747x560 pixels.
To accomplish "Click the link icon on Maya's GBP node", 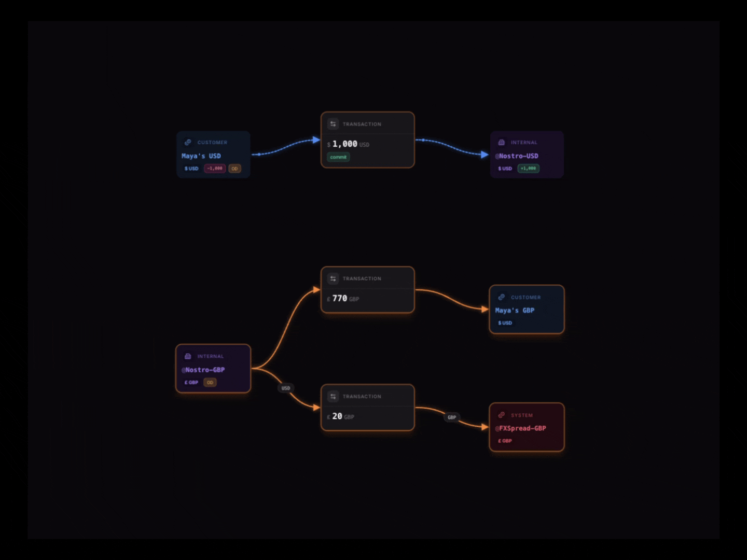I will click(501, 297).
